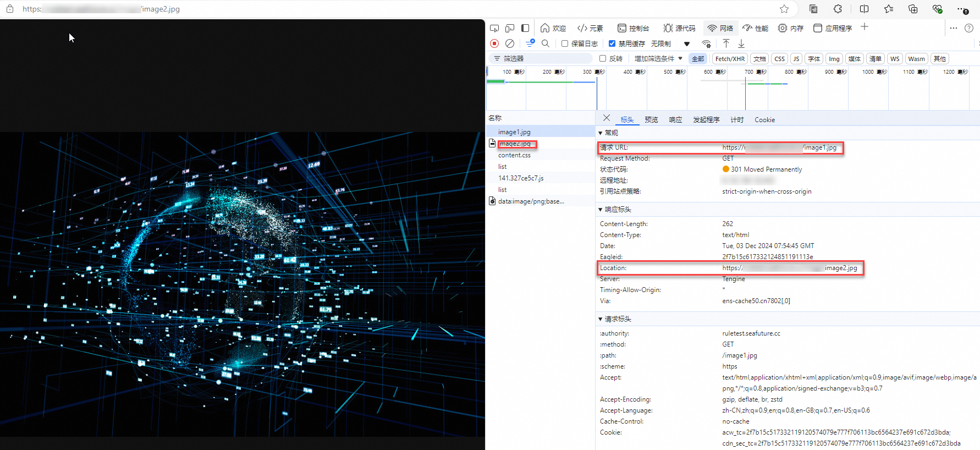Filter requests by Fetch/XHR
This screenshot has height=450, width=980.
[x=730, y=59]
